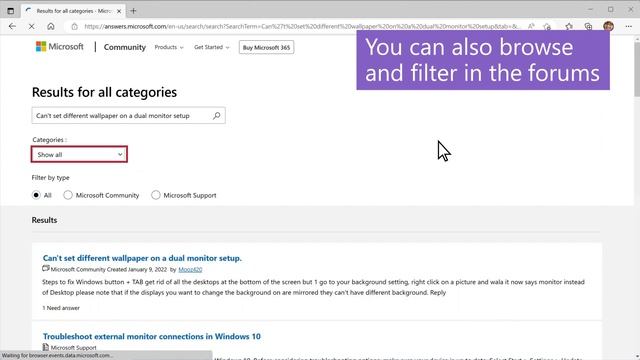Go to the browser home page

51,27
